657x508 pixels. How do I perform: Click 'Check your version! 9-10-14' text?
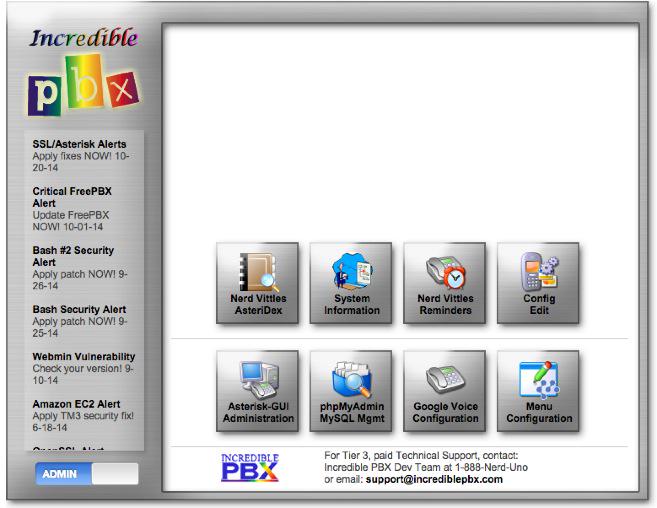(83, 374)
